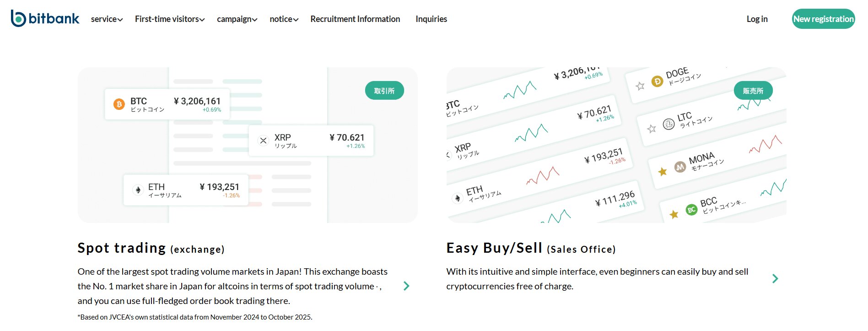Open the Recruitment Information page

pos(355,19)
